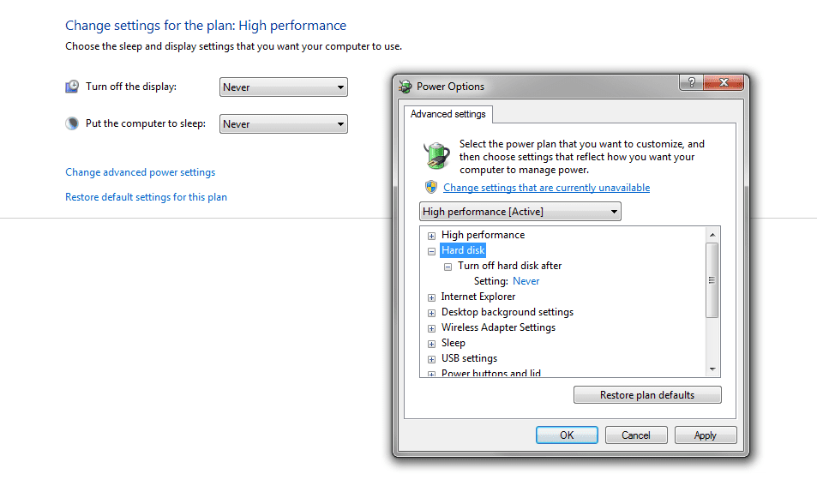Image resolution: width=817 pixels, height=504 pixels.
Task: Click the Power Options title bar icon
Action: click(x=405, y=86)
